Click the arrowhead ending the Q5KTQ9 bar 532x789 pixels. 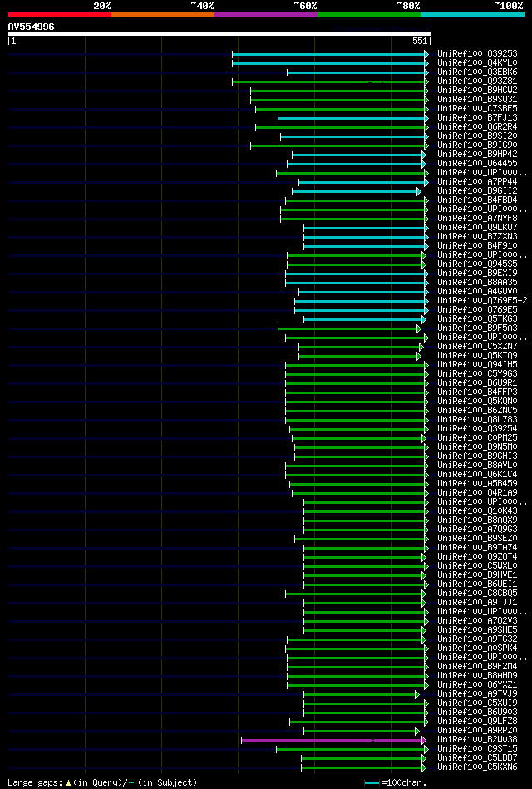pyautogui.click(x=419, y=356)
